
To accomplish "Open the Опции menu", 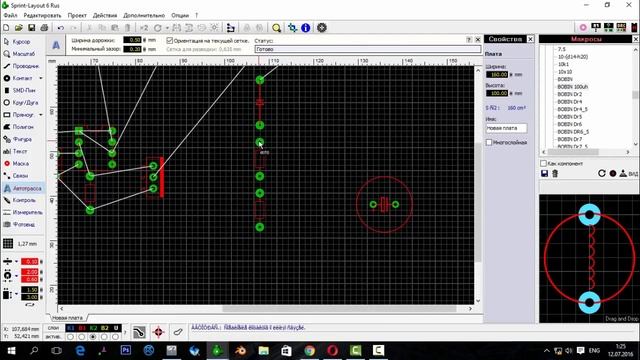I will (x=180, y=15).
